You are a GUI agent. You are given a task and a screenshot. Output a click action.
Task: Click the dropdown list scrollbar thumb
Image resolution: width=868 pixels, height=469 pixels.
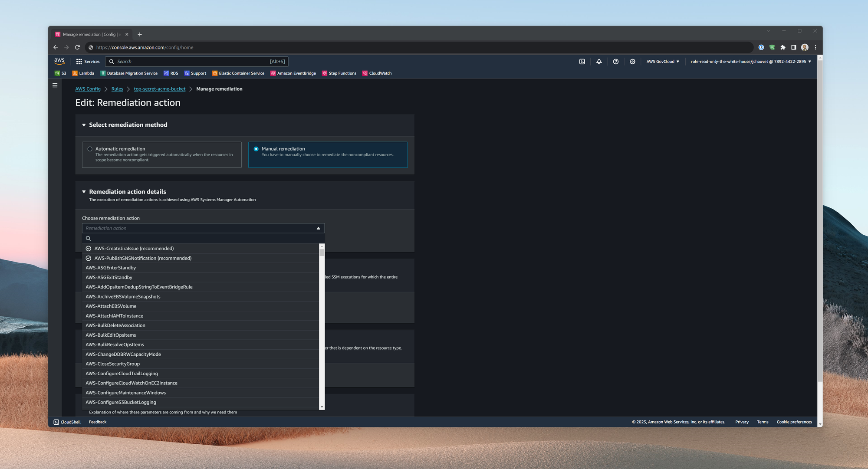pos(322,252)
